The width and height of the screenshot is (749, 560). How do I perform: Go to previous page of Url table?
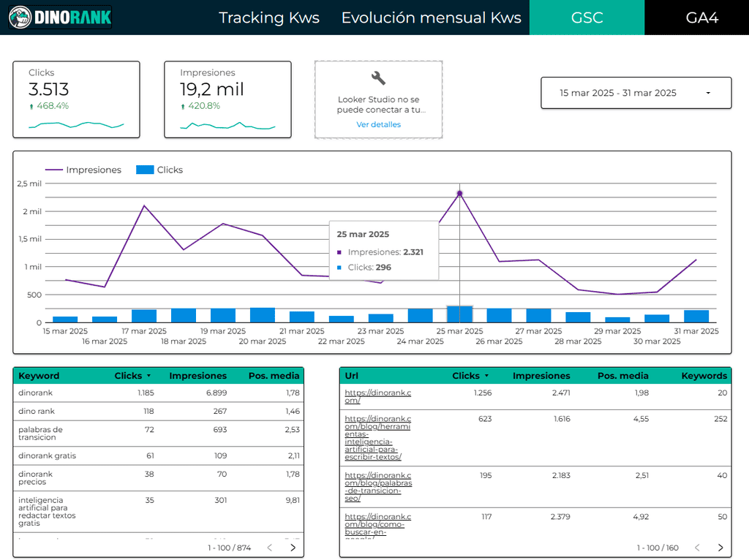click(x=697, y=548)
